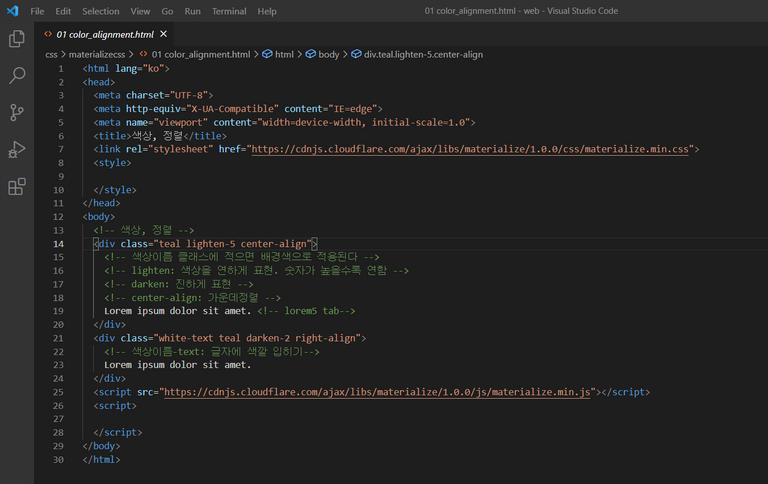Click the comment about lighten on line 16
Viewport: 768px width, 484px height.
tap(256, 270)
